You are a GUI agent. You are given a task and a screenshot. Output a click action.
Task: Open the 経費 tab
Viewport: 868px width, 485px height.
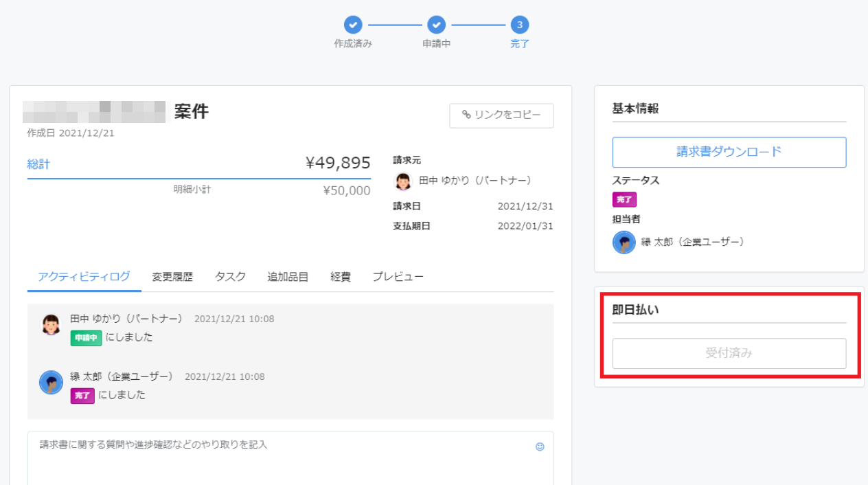tap(341, 277)
